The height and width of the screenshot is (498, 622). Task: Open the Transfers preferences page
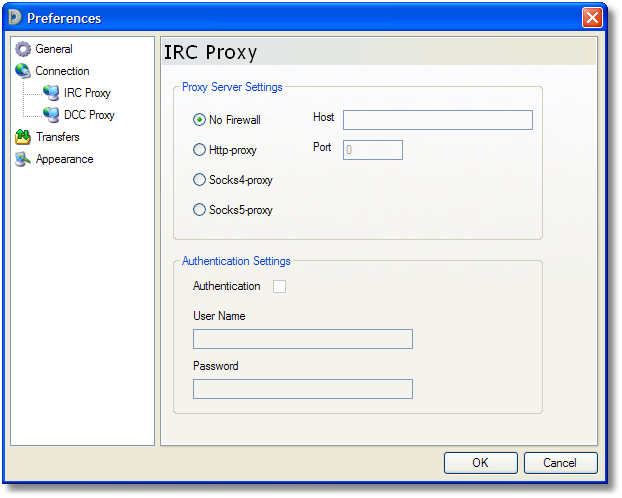point(58,137)
